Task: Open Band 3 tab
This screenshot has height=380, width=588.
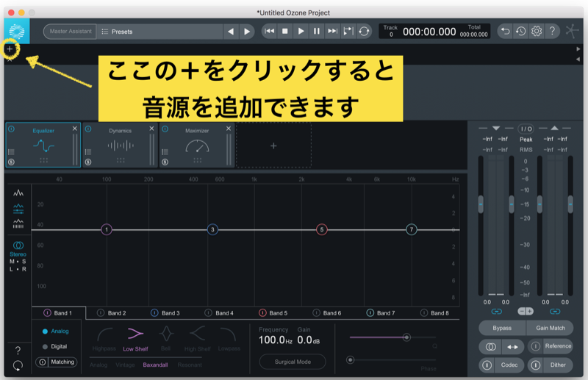Action: [165, 313]
